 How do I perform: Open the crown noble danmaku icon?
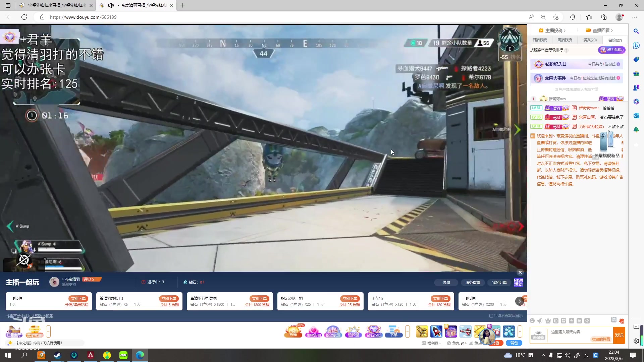click(548, 321)
